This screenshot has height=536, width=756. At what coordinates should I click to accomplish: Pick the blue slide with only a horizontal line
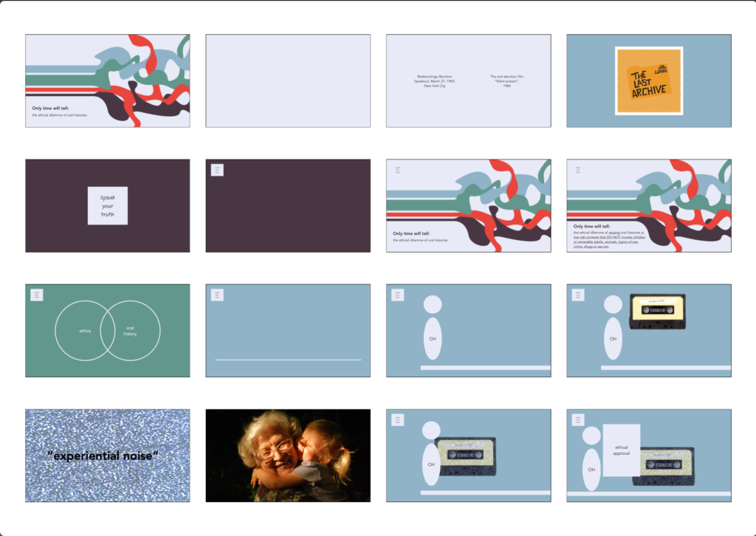288,330
